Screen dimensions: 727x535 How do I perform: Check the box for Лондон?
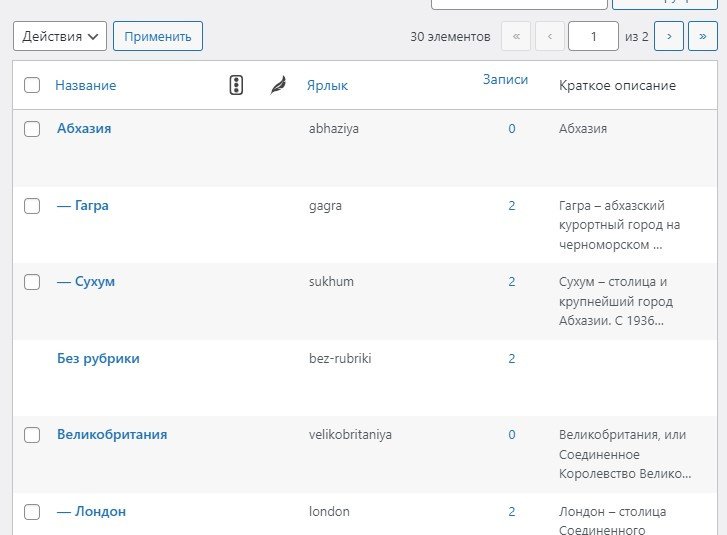click(x=32, y=512)
